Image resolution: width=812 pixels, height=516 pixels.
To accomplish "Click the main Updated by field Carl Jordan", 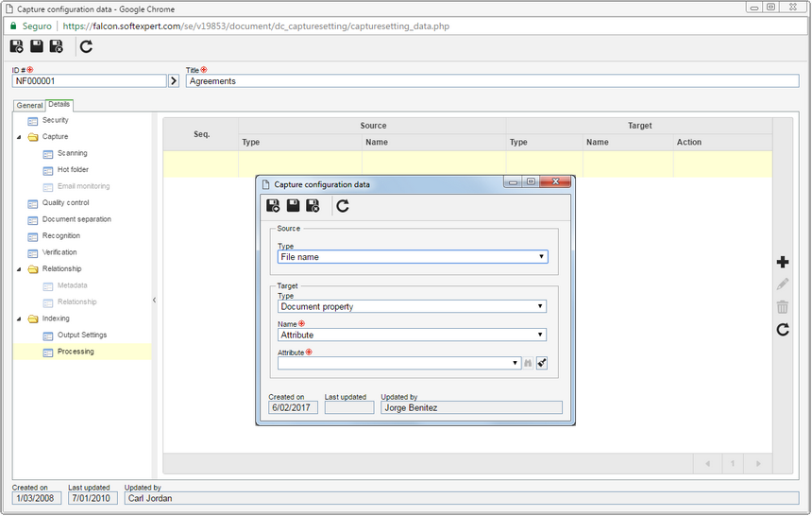I will [462, 498].
